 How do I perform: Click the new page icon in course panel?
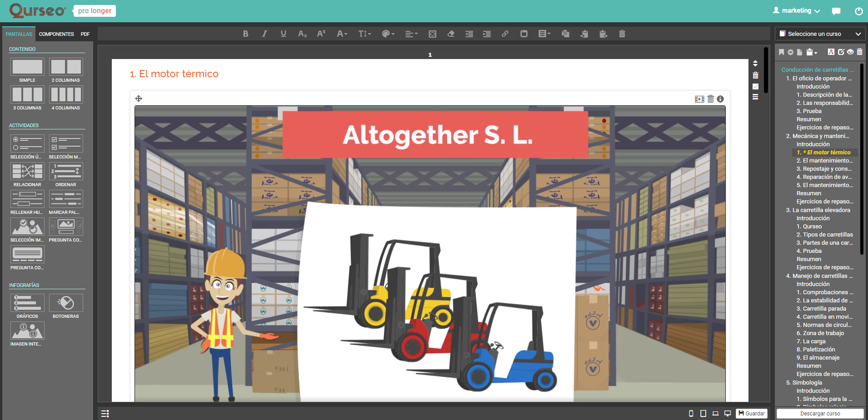click(800, 52)
